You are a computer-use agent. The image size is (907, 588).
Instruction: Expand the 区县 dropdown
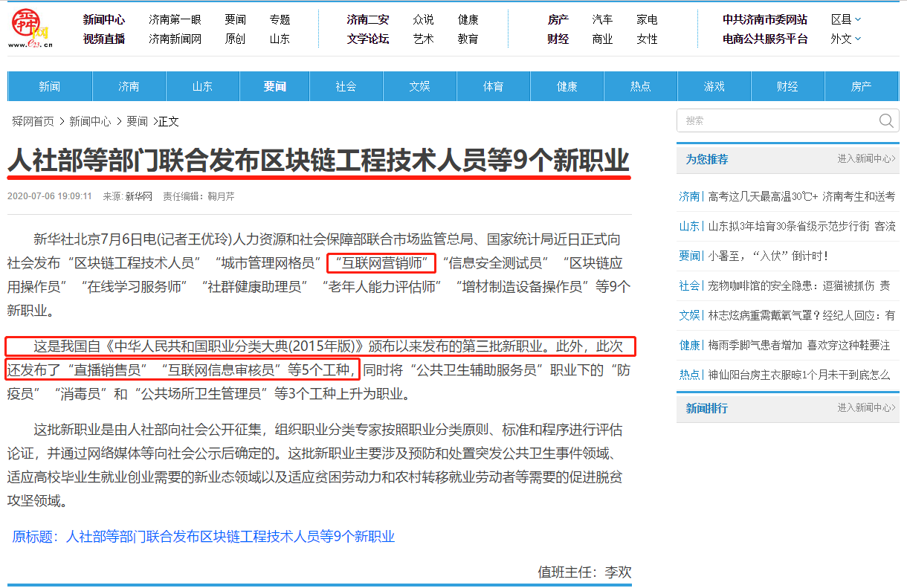click(x=846, y=20)
